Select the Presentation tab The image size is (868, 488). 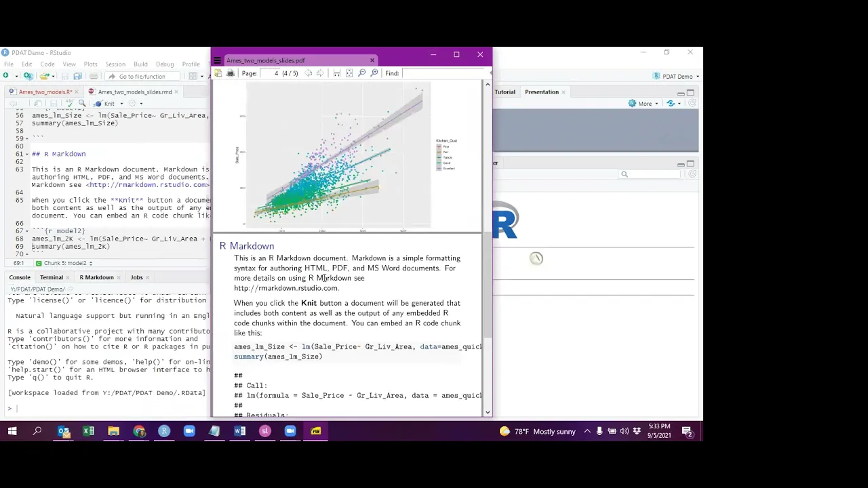pyautogui.click(x=542, y=92)
